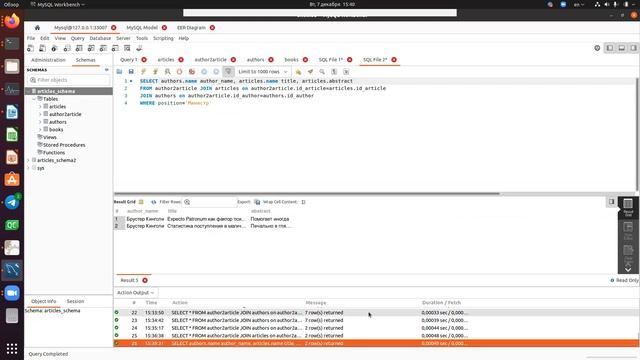
Task: Toggle invisible characters icon in editor toolbar
Action: 334,72
